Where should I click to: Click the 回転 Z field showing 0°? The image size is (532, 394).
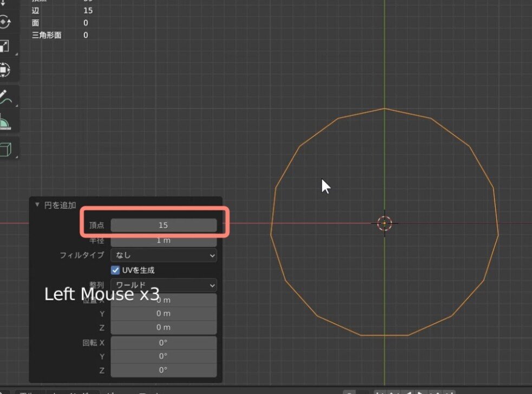164,370
